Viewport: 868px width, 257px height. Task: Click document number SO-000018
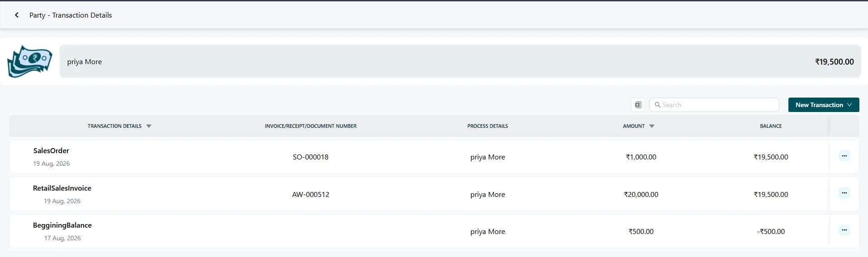[310, 157]
